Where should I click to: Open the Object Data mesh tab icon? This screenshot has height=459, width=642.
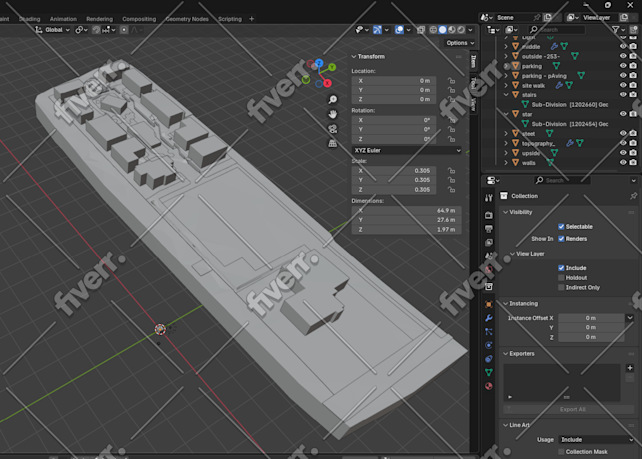pyautogui.click(x=488, y=372)
